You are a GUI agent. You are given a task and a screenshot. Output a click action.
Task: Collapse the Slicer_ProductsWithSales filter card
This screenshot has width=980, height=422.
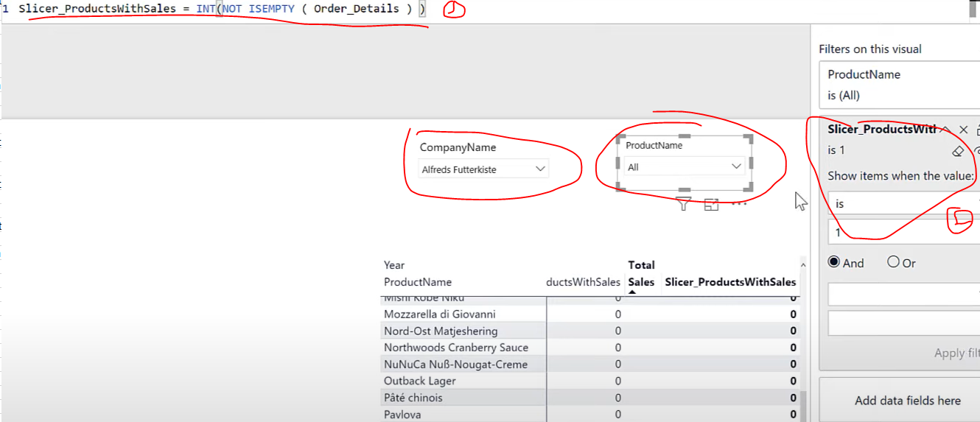pyautogui.click(x=945, y=130)
